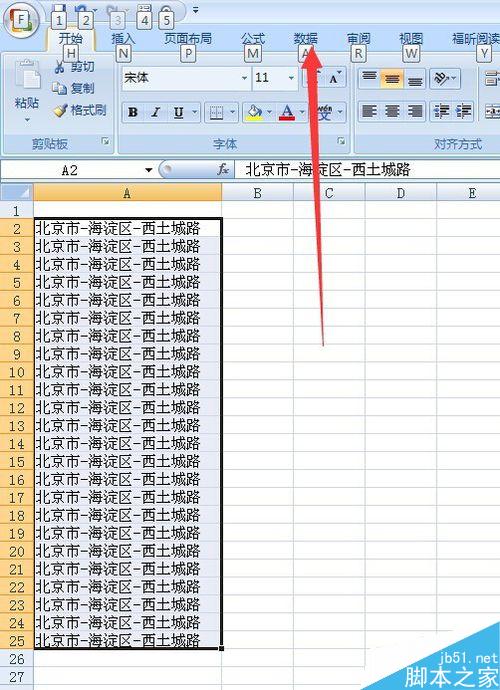Open the borders dropdown arrow
The height and width of the screenshot is (690, 500).
tap(232, 113)
